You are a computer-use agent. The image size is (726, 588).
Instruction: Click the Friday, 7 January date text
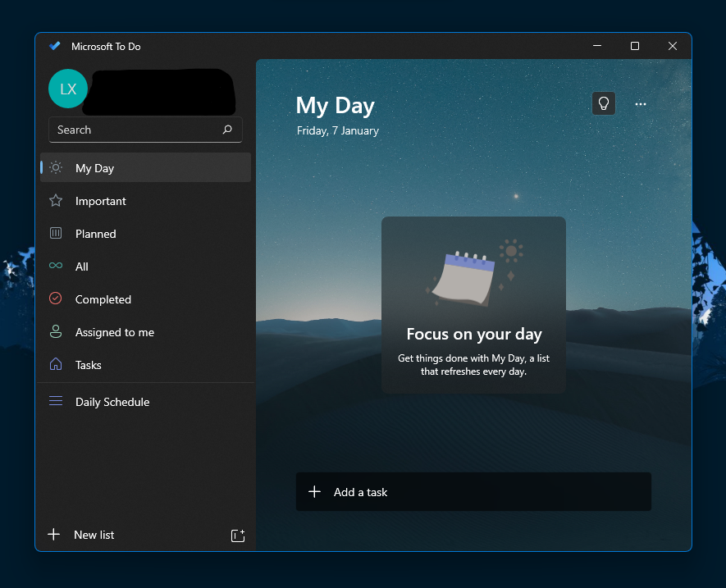(337, 131)
